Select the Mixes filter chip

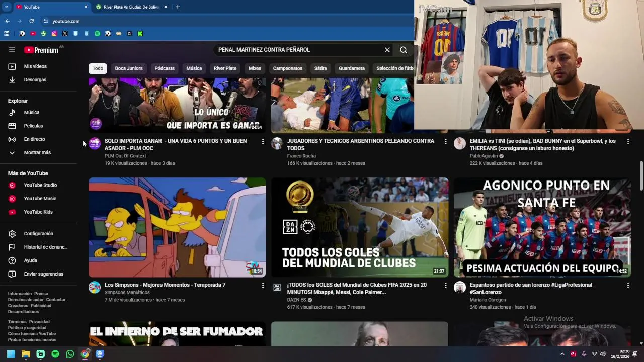(x=255, y=68)
